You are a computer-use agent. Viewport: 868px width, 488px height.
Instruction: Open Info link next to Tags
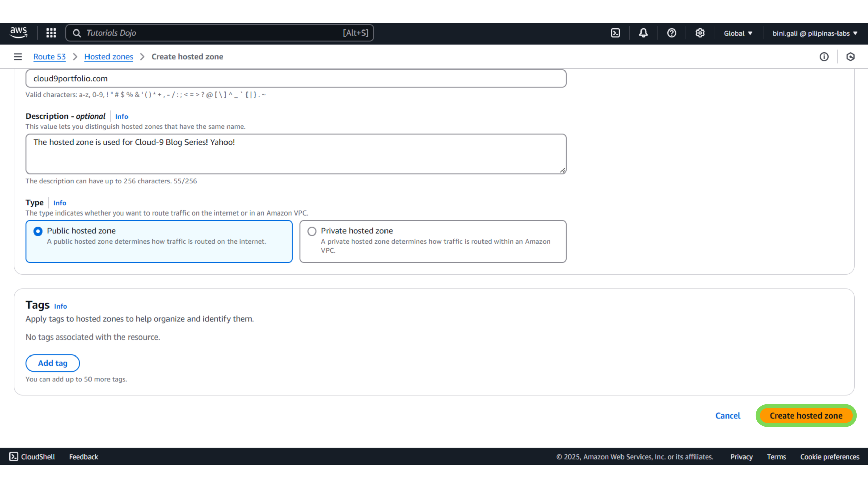coord(60,306)
